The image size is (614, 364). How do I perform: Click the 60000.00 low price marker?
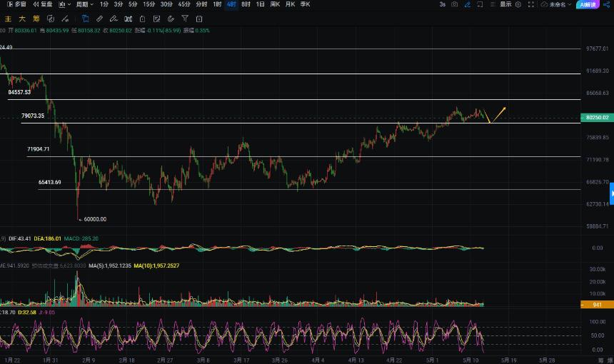click(x=92, y=219)
